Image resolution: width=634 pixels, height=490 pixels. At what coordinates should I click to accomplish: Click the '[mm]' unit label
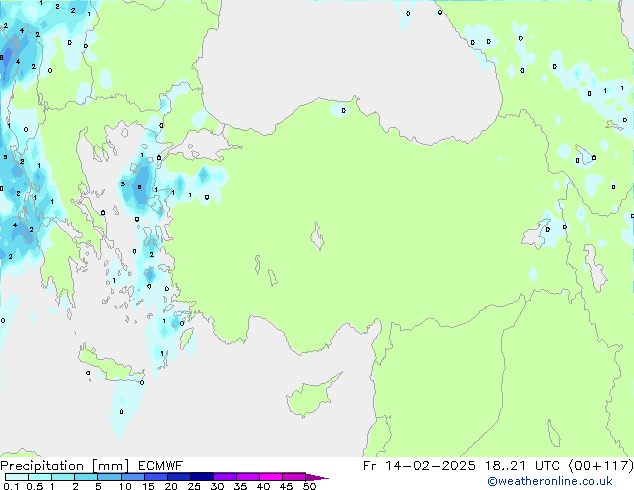(110, 466)
